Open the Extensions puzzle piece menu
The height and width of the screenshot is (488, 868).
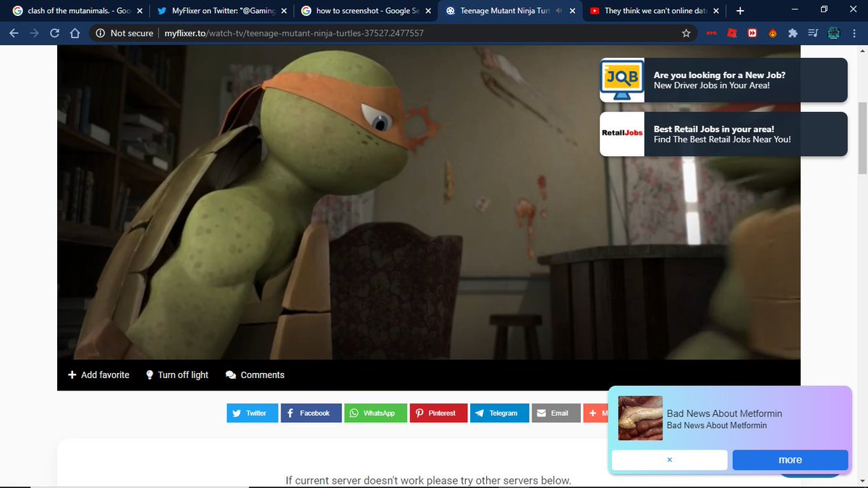793,33
